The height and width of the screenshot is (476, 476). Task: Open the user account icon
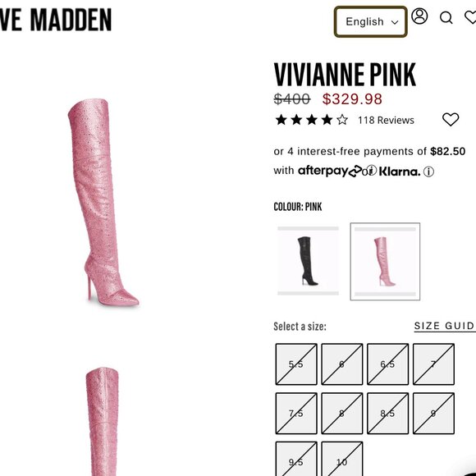pos(419,16)
